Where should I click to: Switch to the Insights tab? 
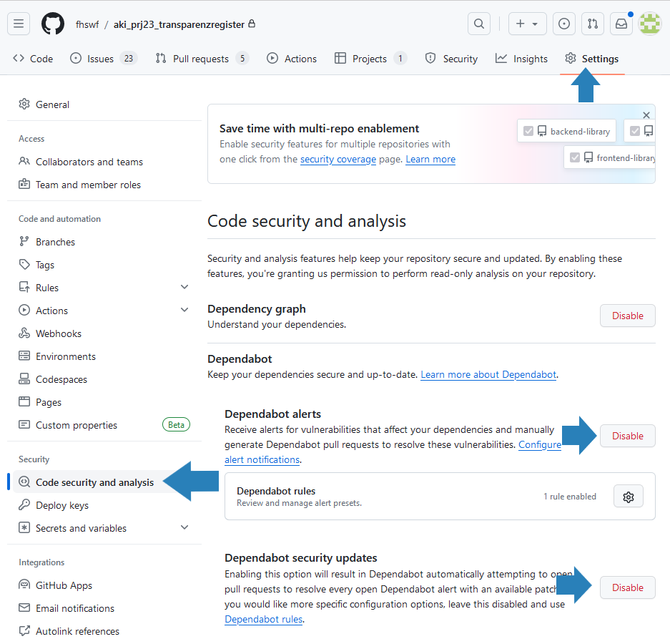[521, 59]
